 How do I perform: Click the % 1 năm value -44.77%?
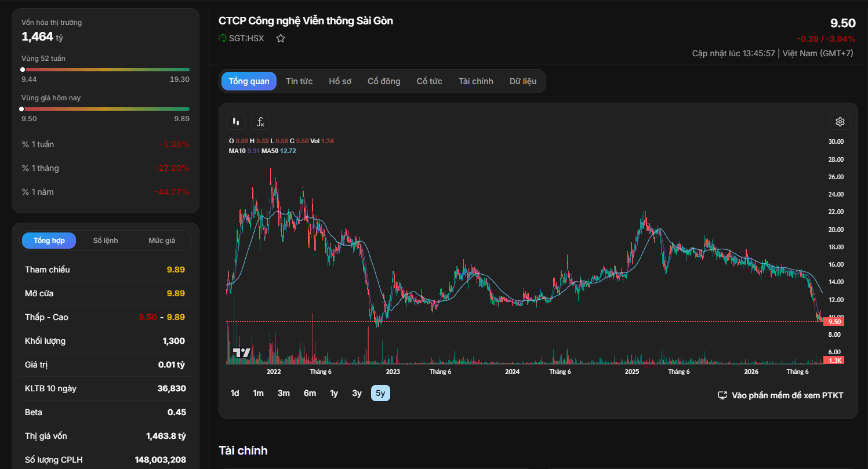click(172, 192)
